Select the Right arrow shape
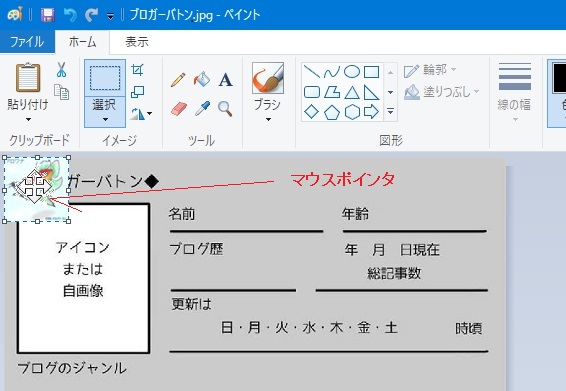 [x=371, y=112]
